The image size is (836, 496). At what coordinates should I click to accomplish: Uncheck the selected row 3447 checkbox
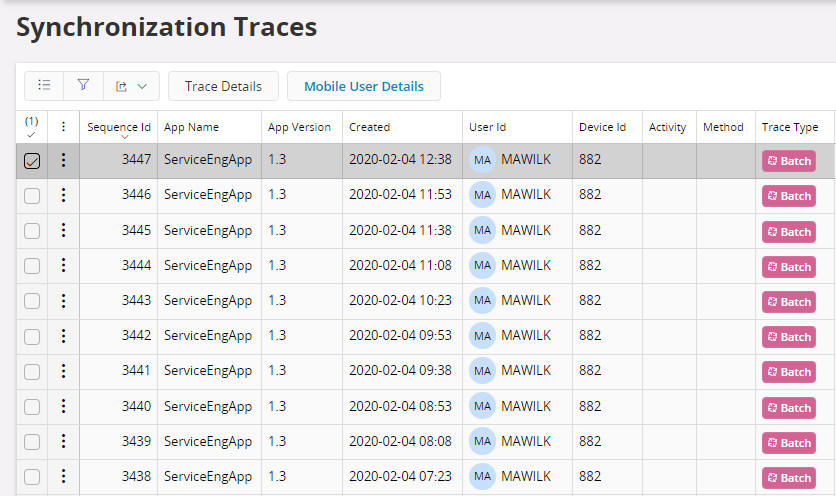click(32, 161)
